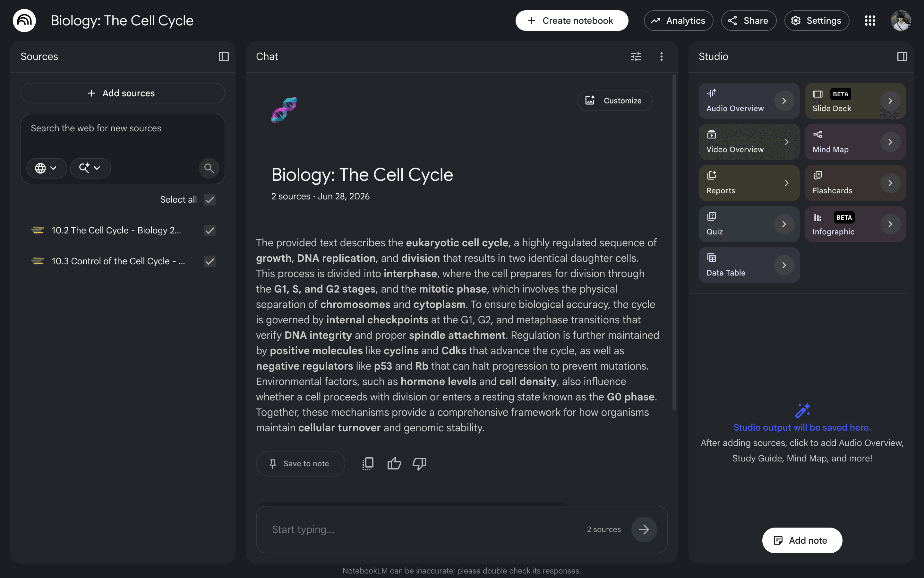Screen dimensions: 924x578
Task: Share the notebook
Action: [x=749, y=21]
